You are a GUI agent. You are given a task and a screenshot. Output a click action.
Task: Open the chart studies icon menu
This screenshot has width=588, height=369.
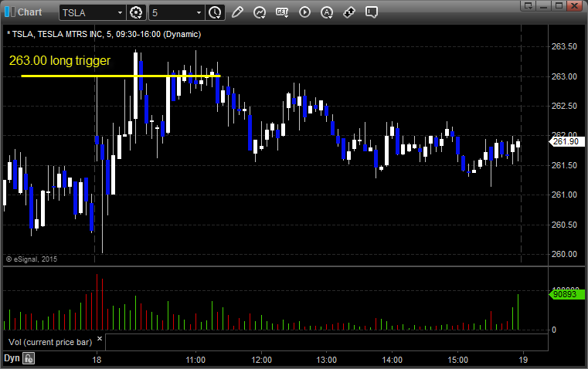(x=260, y=12)
